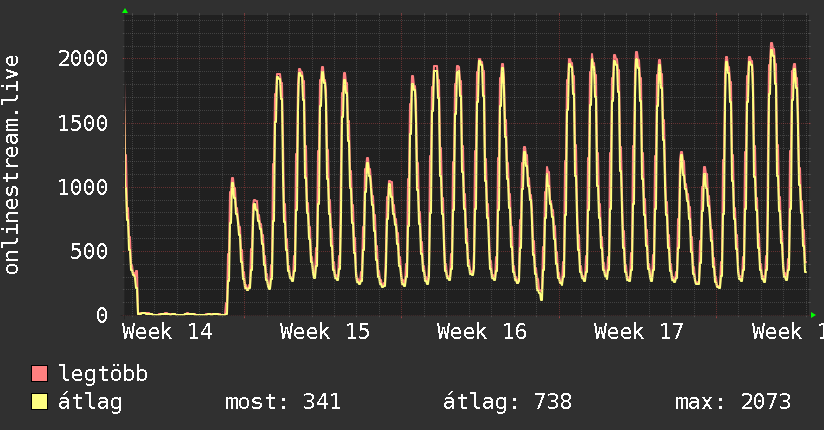This screenshot has width=824, height=430.
Task: Select the legtöbb legend label
Action: (103, 374)
